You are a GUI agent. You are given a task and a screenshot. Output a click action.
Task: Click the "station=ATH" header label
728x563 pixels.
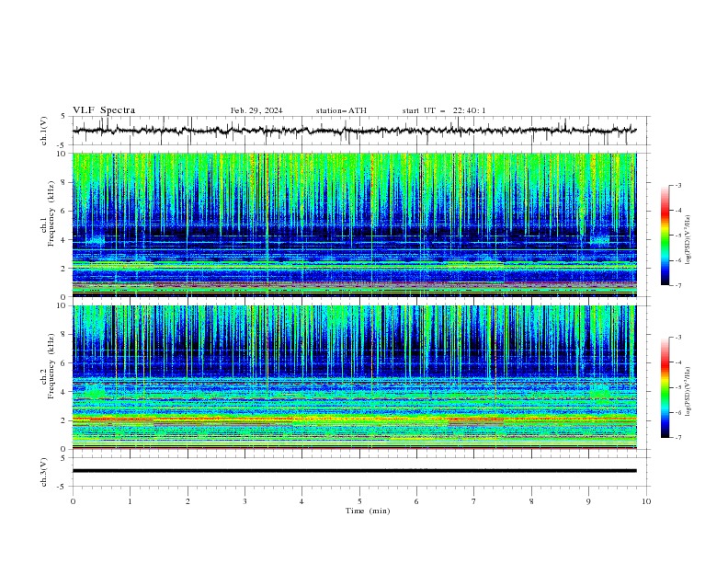pos(341,110)
